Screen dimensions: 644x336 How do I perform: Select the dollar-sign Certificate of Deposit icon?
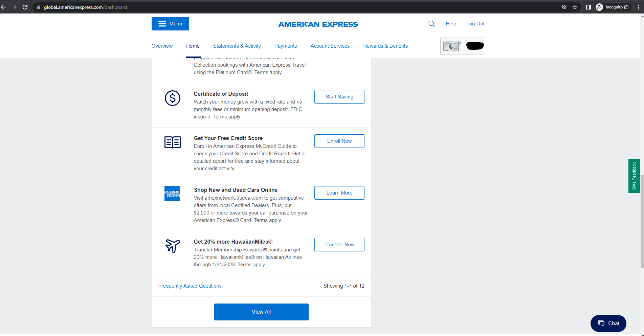pyautogui.click(x=172, y=98)
